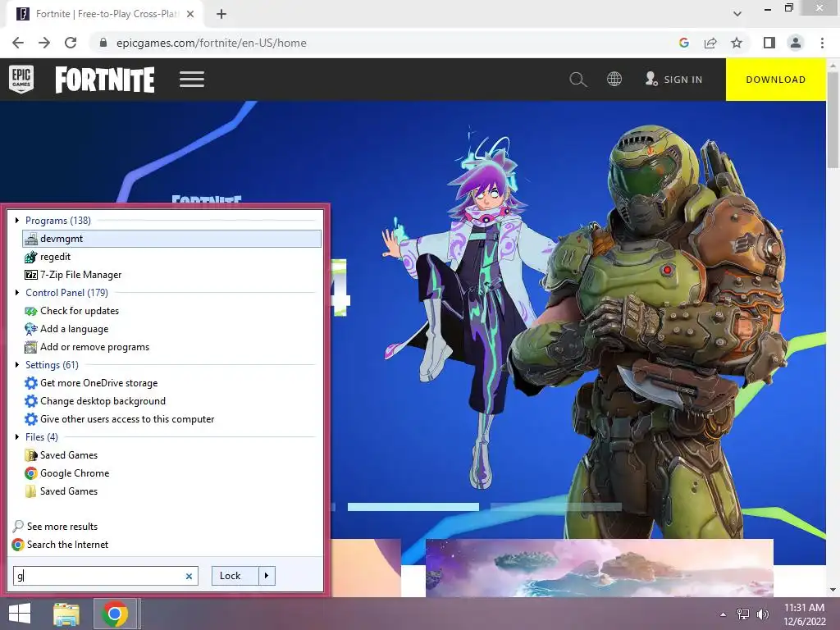This screenshot has width=840, height=630.
Task: Click See more results
Action: click(55, 527)
